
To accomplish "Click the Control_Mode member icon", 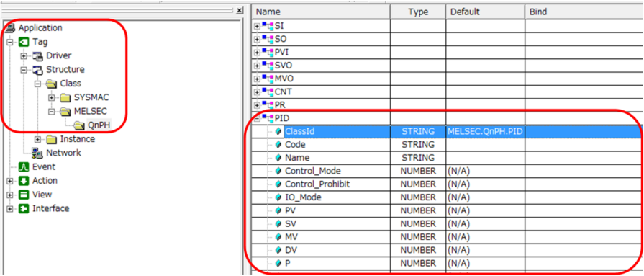I will click(x=279, y=171).
